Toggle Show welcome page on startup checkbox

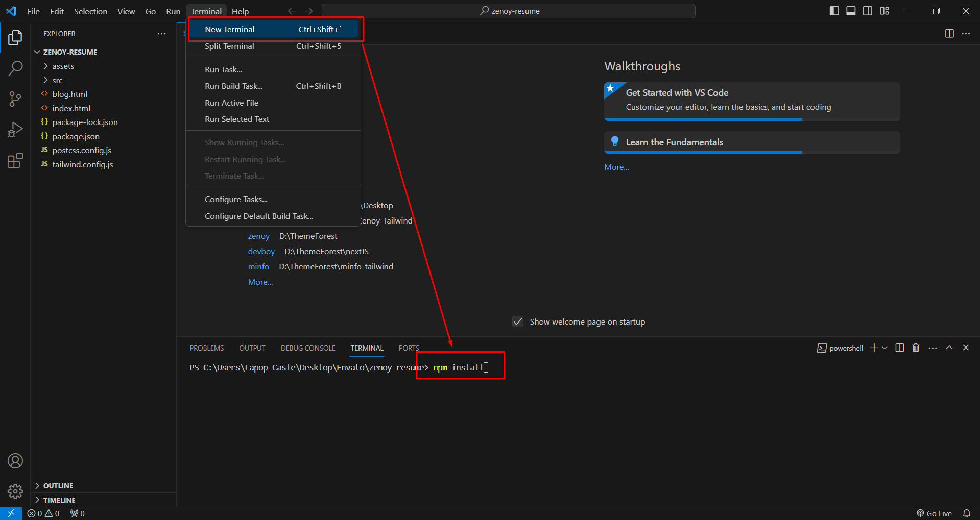pyautogui.click(x=518, y=321)
